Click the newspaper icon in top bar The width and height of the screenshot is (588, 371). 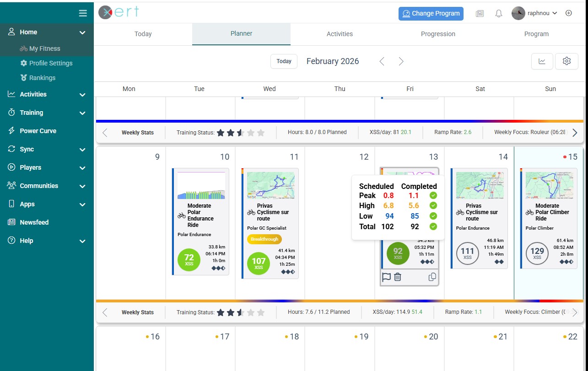(x=480, y=14)
